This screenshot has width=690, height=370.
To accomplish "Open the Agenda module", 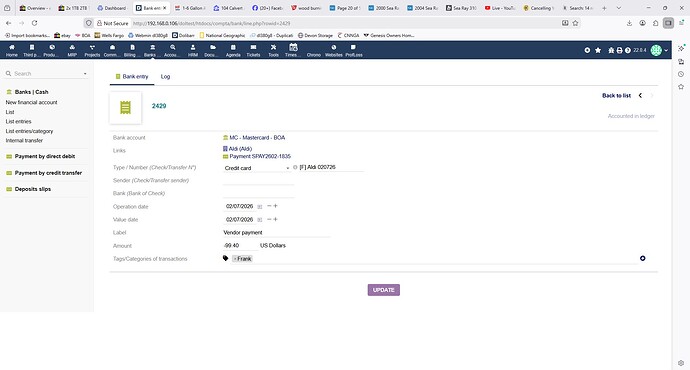I will coord(233,50).
